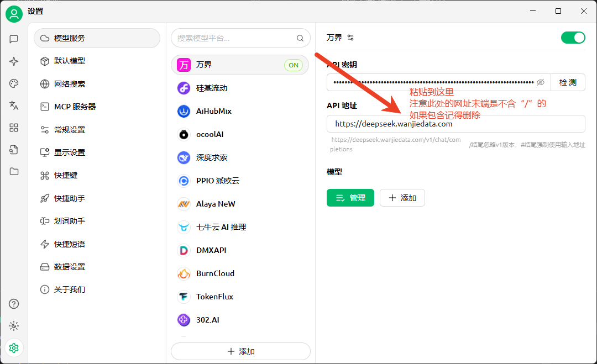Open the 快捷助手 menu item

point(97,198)
